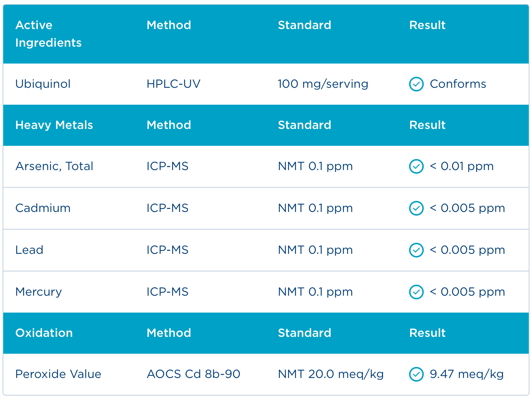The width and height of the screenshot is (532, 400).
Task: Click the Arsenic, Total row label
Action: [54, 166]
